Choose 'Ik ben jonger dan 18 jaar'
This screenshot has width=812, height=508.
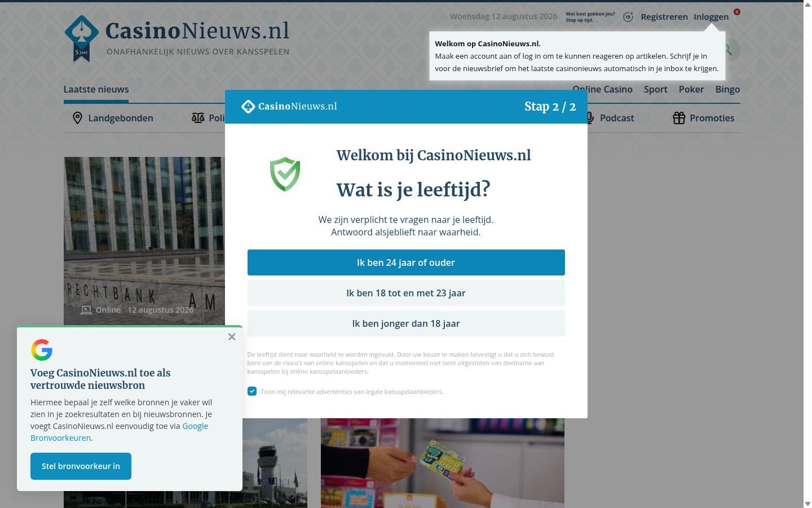click(406, 323)
